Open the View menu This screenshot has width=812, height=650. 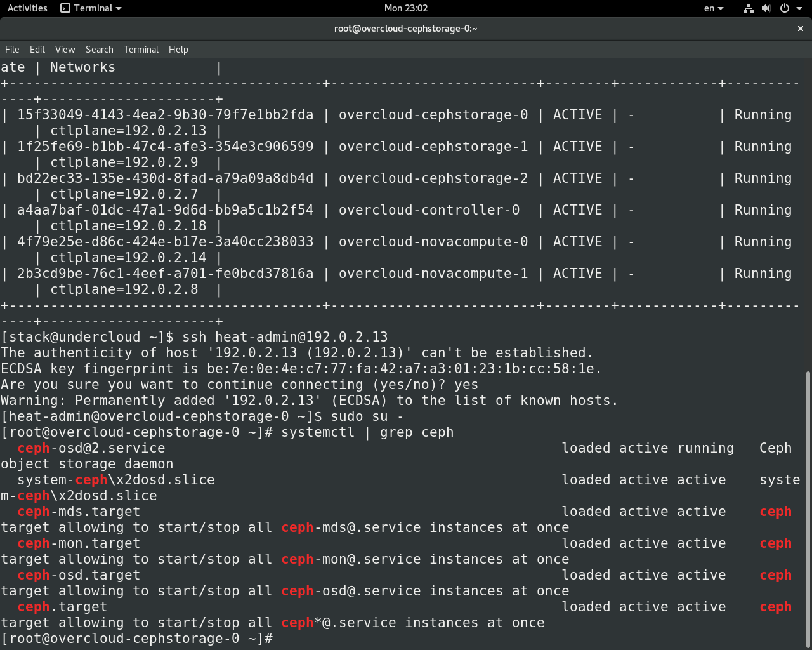click(x=65, y=49)
